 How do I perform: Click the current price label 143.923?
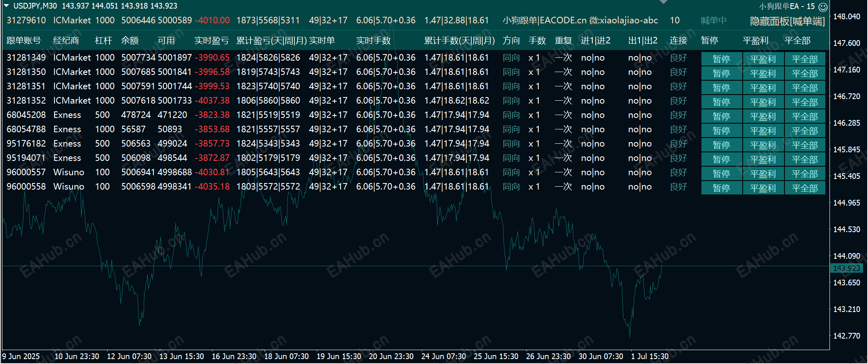(x=847, y=268)
